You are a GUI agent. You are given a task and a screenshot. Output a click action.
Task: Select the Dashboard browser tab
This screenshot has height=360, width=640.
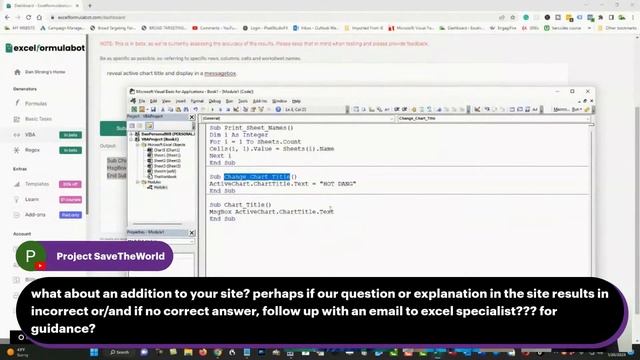pyautogui.click(x=42, y=6)
